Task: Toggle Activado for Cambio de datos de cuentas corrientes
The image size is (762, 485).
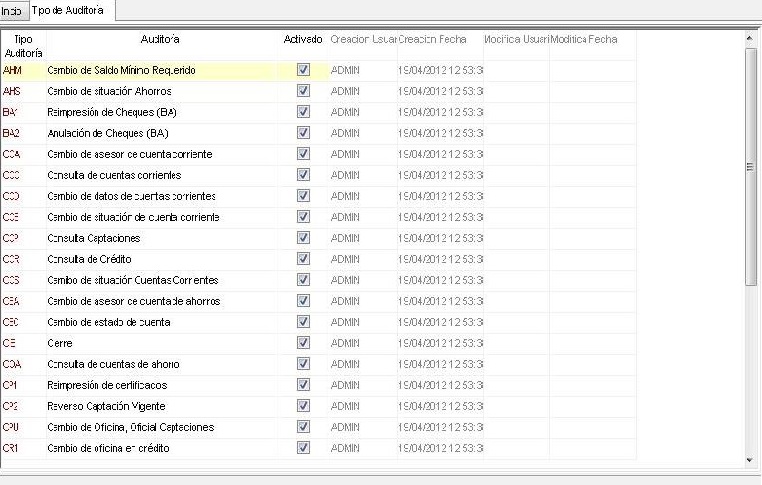Action: [303, 196]
